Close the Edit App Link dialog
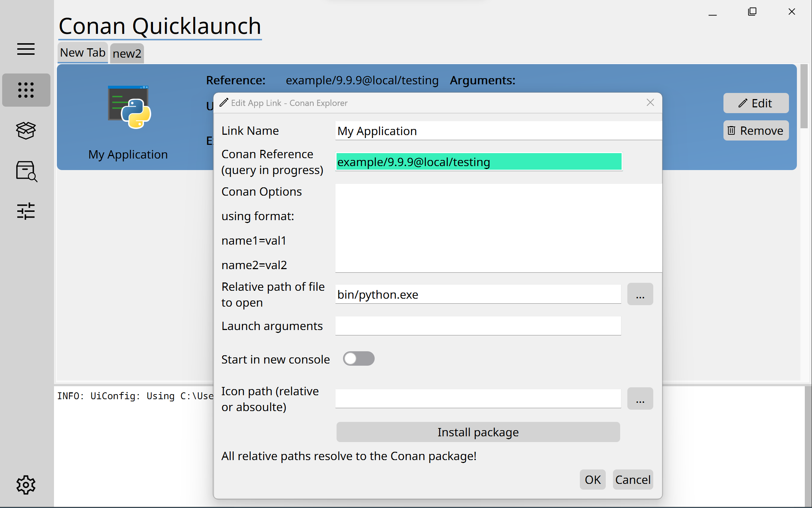Screen dimensions: 812x508 (650, 103)
